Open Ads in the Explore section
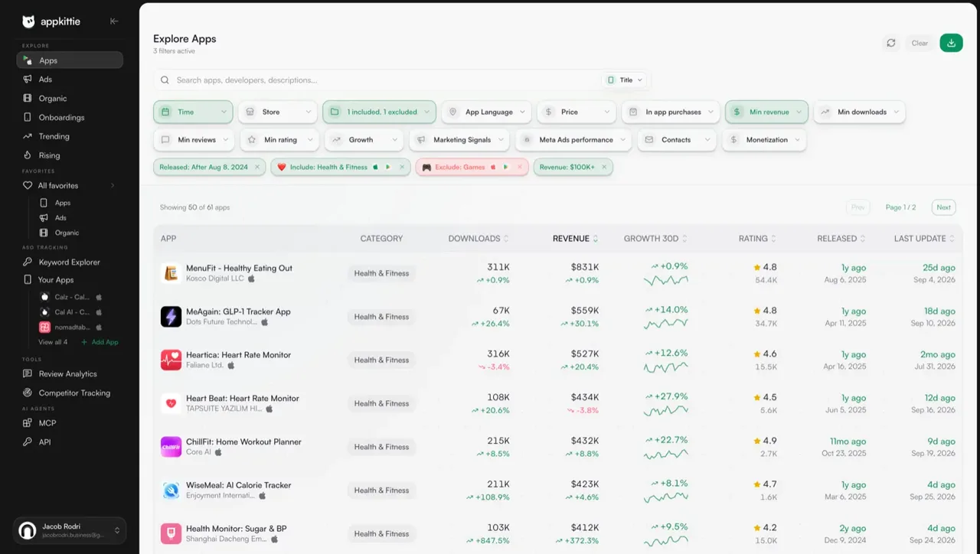Screen dimensions: 980x554 [x=70, y=80]
